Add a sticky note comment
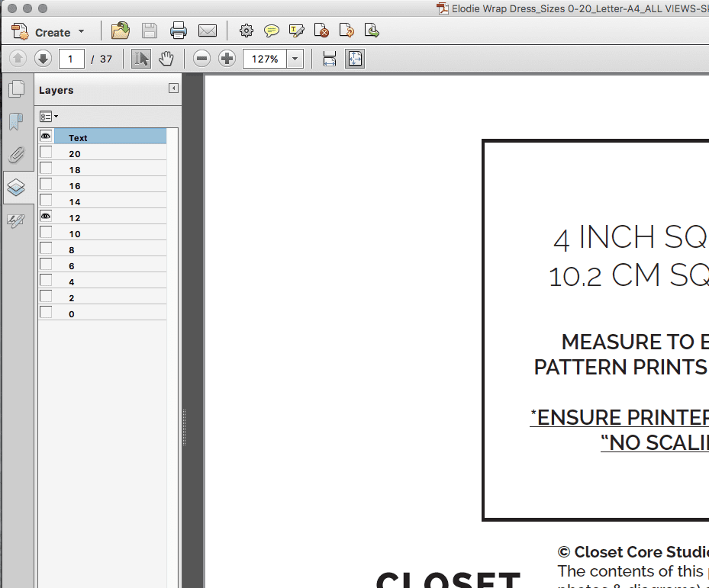The width and height of the screenshot is (709, 588). point(271,31)
